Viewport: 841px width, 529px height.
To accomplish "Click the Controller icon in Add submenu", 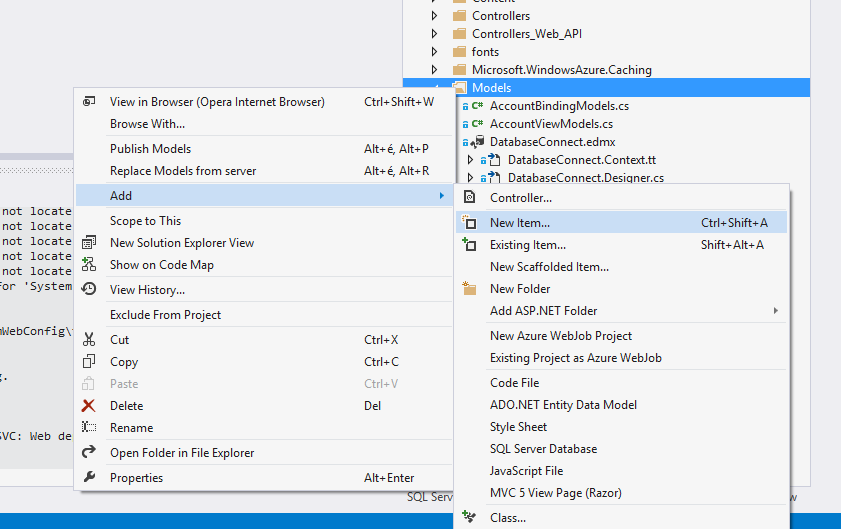I will point(469,197).
